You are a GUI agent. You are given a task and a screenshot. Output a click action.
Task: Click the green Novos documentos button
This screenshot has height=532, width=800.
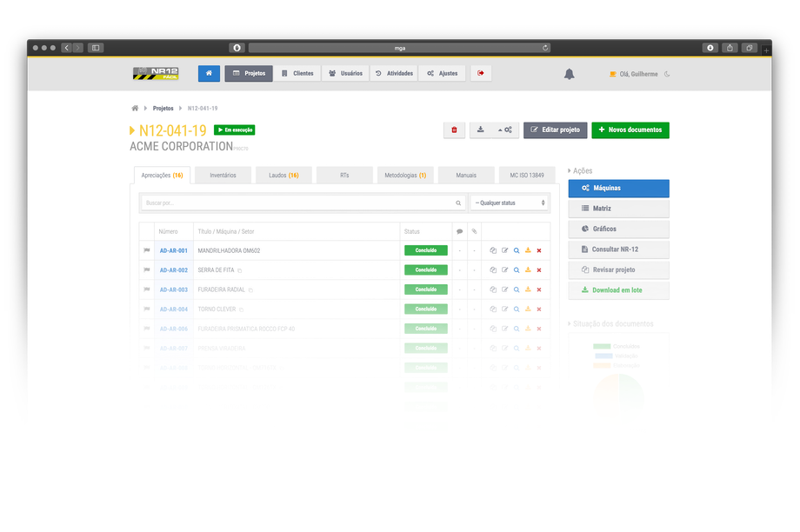[630, 130]
